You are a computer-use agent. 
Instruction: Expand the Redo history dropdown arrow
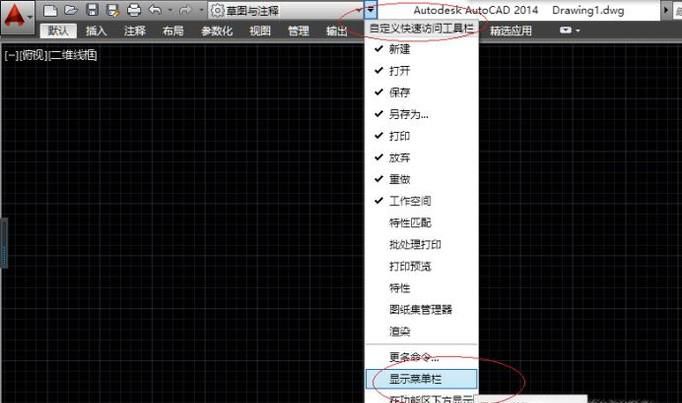(201, 10)
